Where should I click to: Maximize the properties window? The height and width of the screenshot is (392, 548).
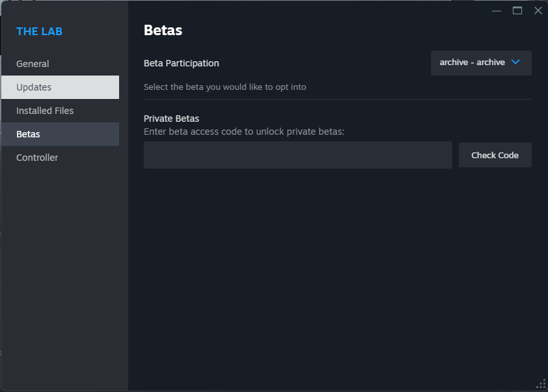pos(517,11)
